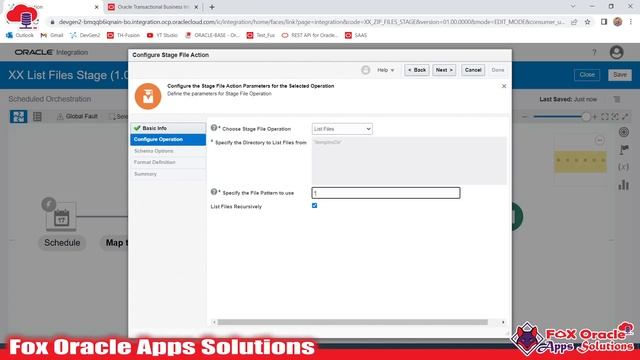Image resolution: width=640 pixels, height=360 pixels.
Task: Click fit-to-screen canvas icon
Action: pos(604,117)
